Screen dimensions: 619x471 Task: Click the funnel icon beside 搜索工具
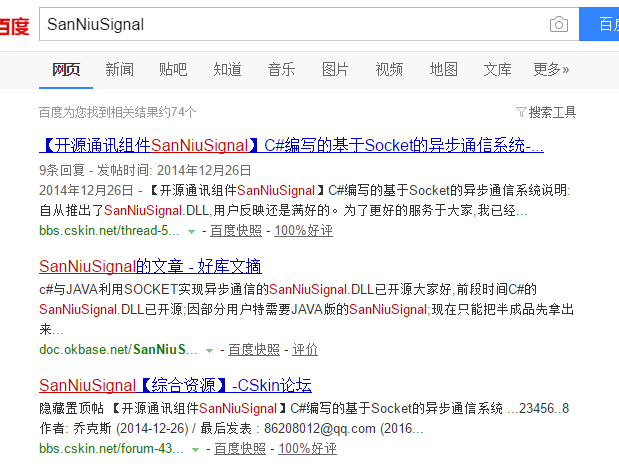pyautogui.click(x=521, y=113)
